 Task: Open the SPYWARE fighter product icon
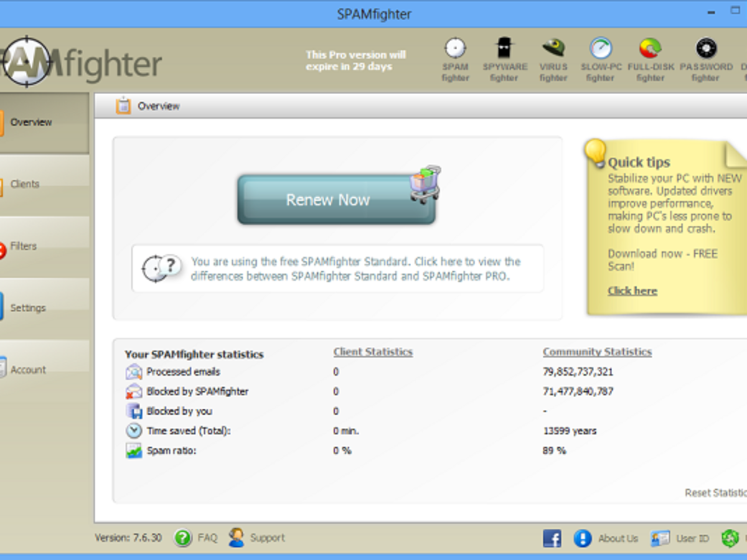[504, 49]
